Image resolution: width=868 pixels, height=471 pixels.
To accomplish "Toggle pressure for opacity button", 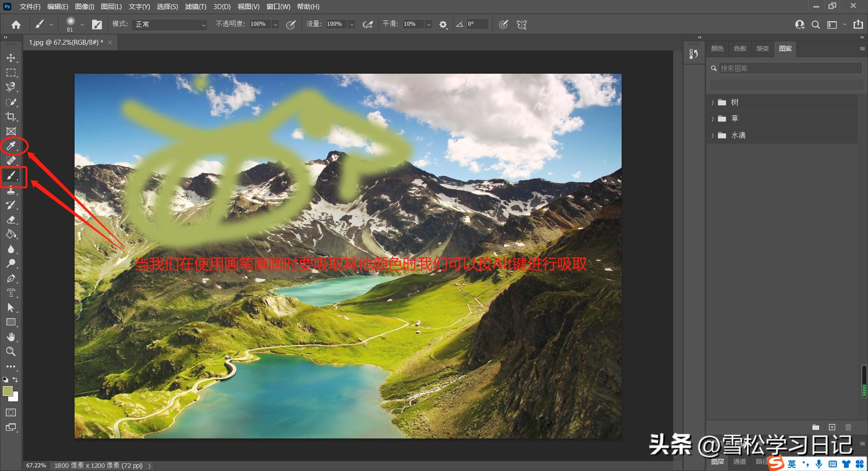I will coord(291,24).
